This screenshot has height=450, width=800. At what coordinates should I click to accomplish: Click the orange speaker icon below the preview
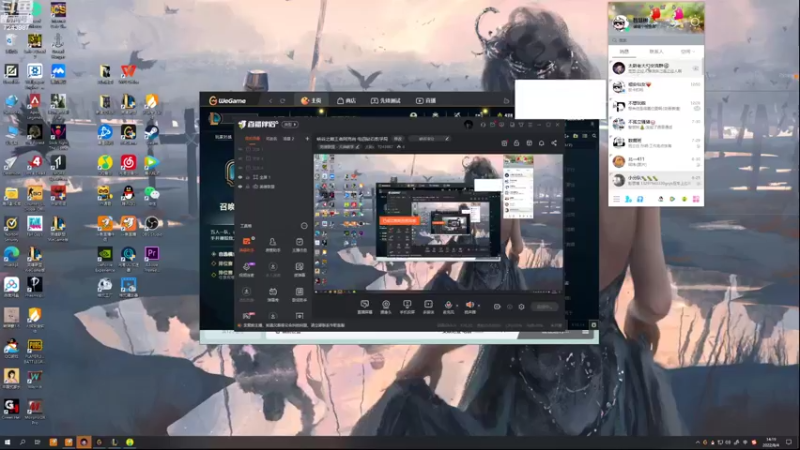coord(469,305)
